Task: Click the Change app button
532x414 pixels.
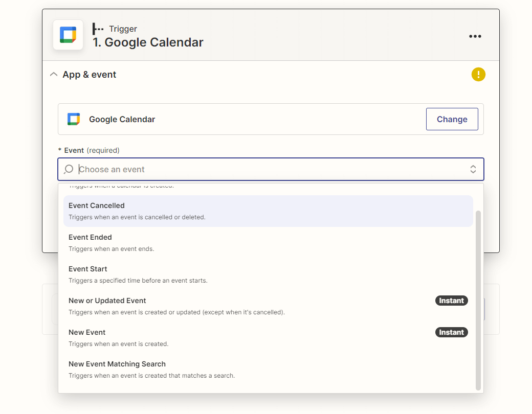Action: click(452, 119)
